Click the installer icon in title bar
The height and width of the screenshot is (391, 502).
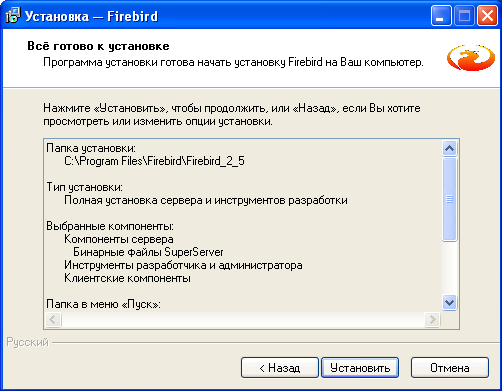tap(13, 15)
